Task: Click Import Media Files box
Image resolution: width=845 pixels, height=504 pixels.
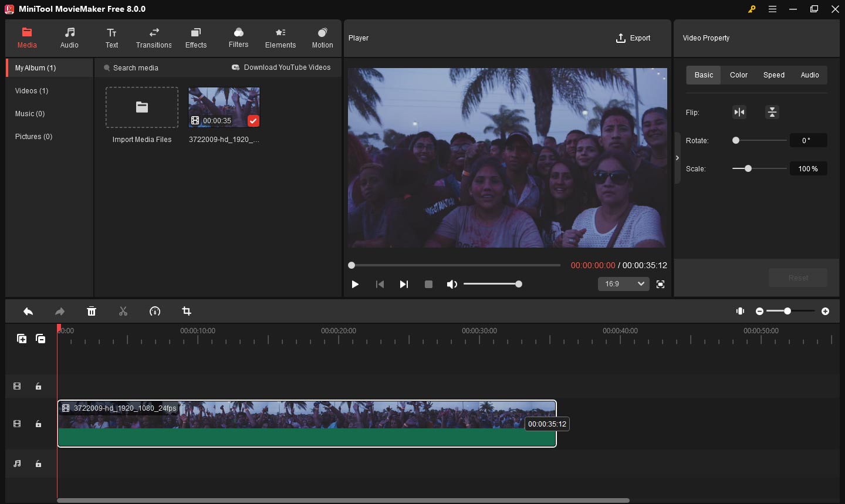Action: [x=142, y=107]
